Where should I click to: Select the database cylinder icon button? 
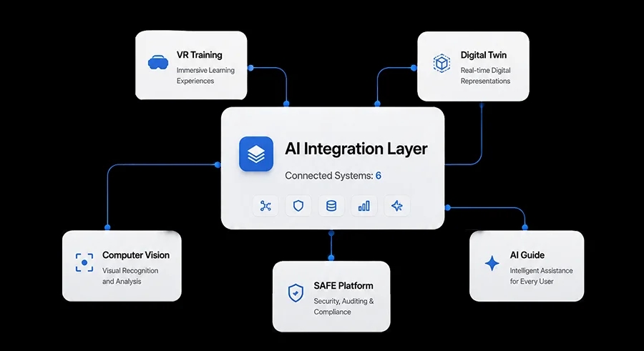point(331,206)
